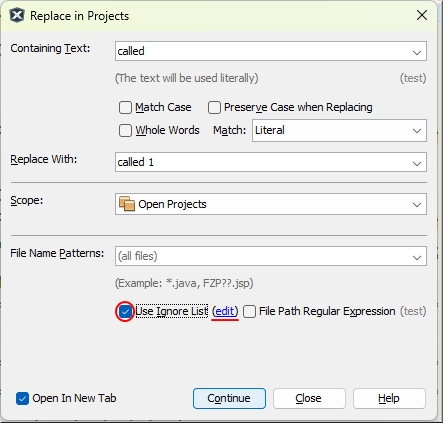Toggle Open In New Tab checkbox

click(x=22, y=398)
